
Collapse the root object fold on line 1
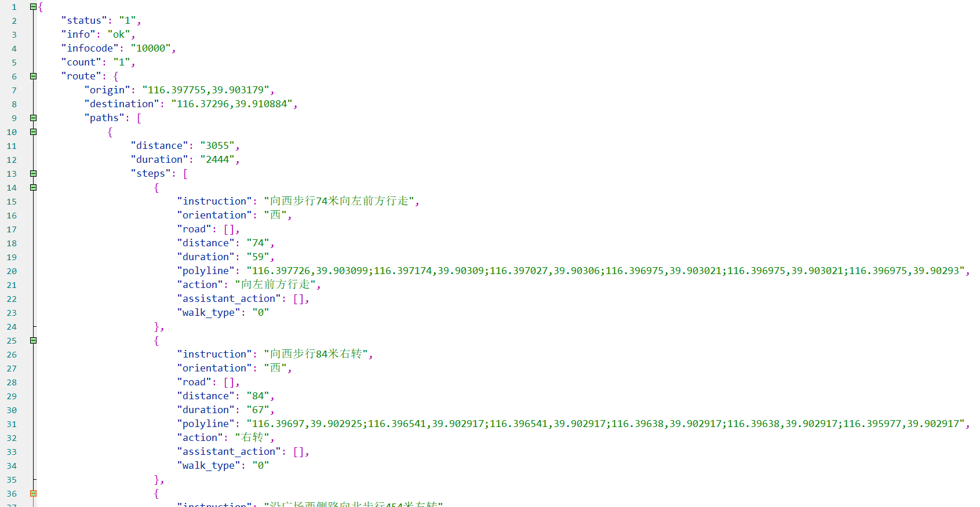pyautogui.click(x=33, y=7)
